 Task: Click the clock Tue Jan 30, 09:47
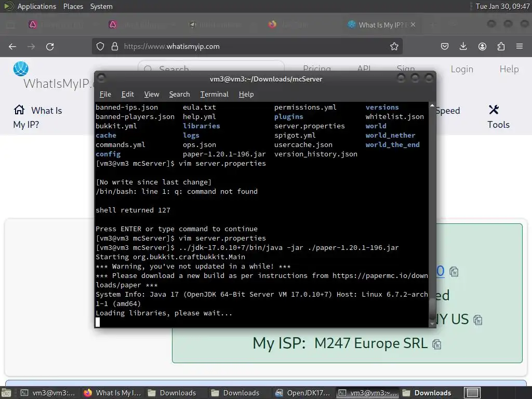pos(502,6)
